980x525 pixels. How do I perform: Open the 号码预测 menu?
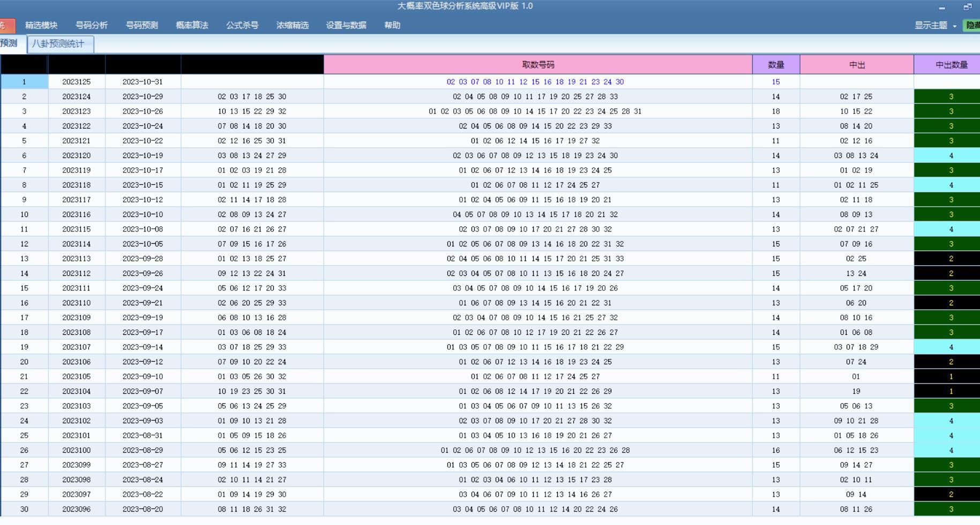(x=142, y=25)
